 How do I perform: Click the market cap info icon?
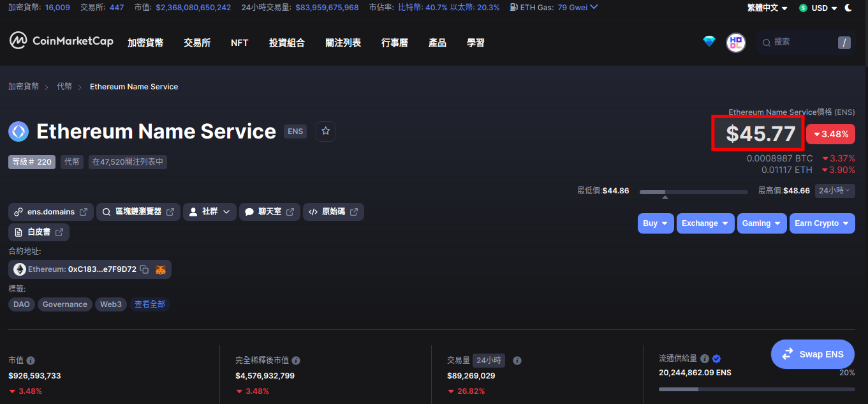[31, 361]
